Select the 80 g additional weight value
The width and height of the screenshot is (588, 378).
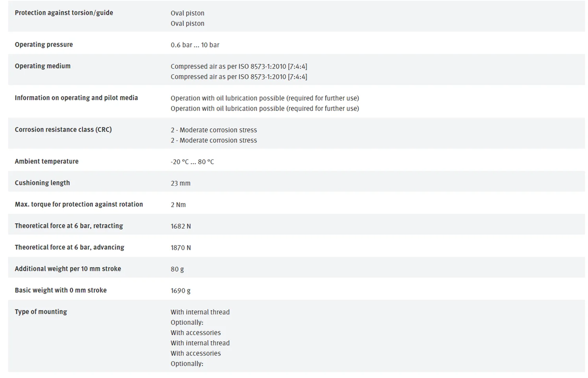coord(177,269)
